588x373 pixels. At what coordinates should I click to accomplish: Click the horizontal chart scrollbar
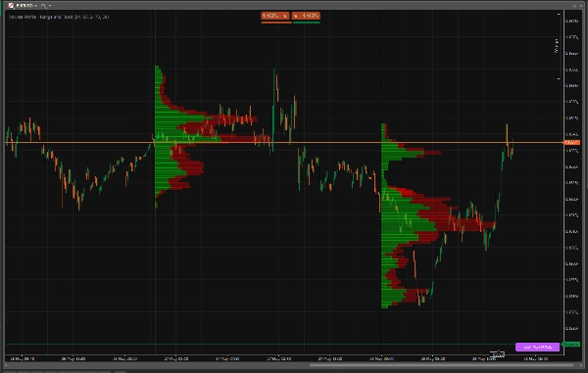(x=441, y=365)
